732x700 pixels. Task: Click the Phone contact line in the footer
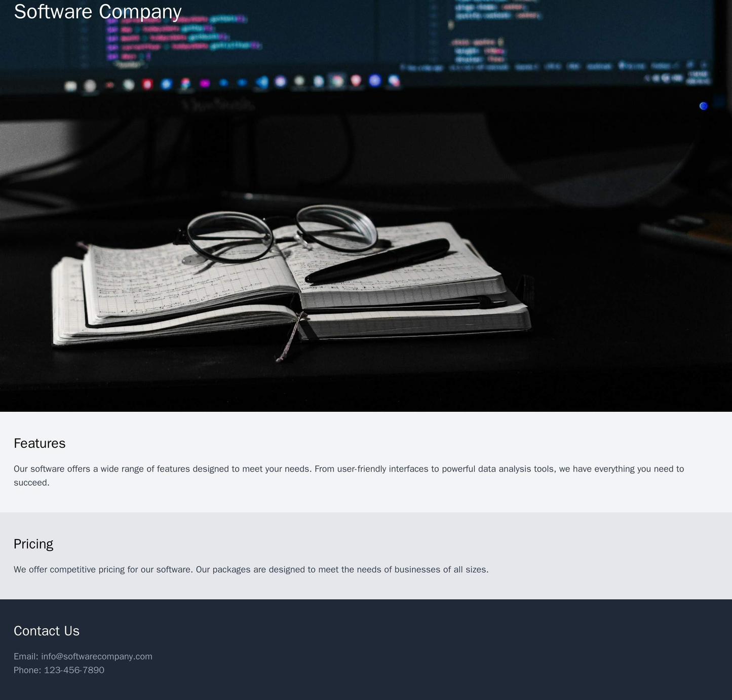click(59, 670)
